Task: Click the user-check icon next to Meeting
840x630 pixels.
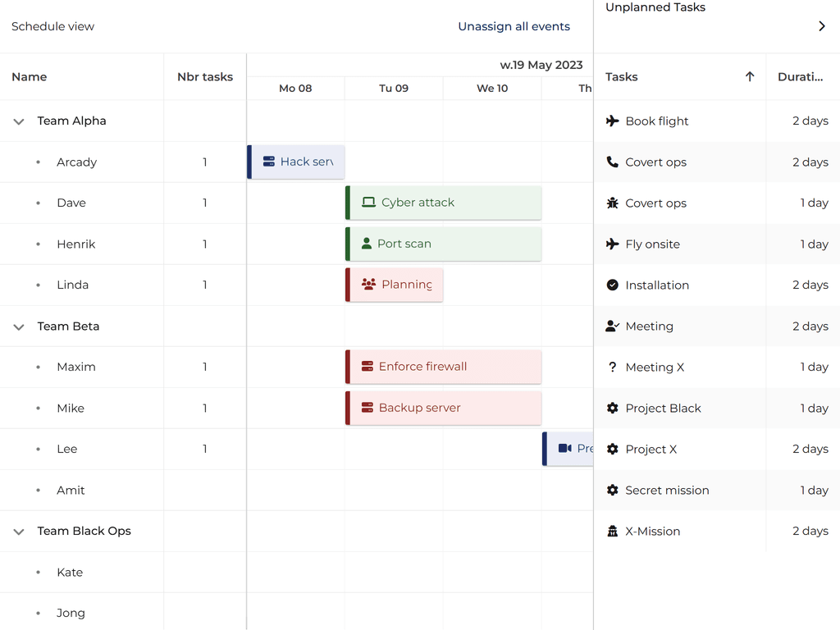Action: point(612,326)
